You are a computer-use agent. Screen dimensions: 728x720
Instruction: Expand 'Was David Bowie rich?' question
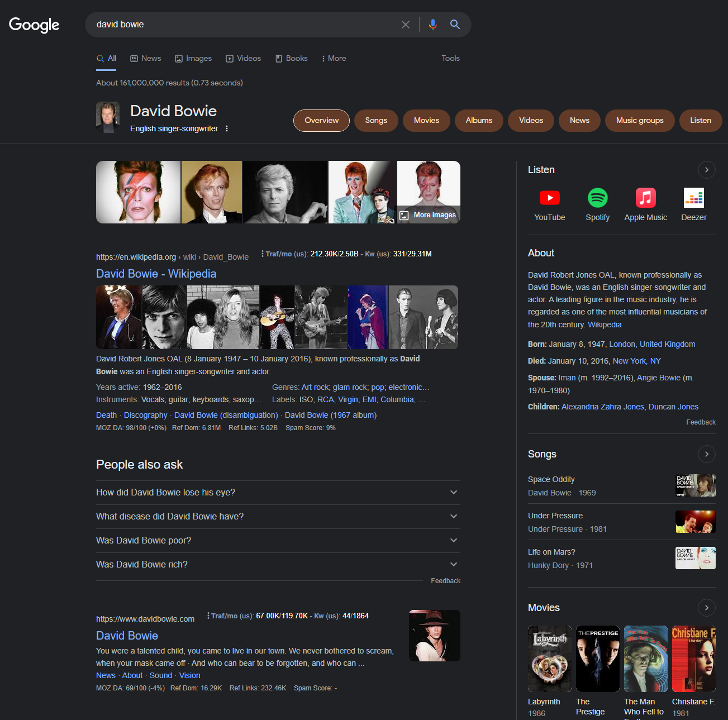[x=278, y=565]
